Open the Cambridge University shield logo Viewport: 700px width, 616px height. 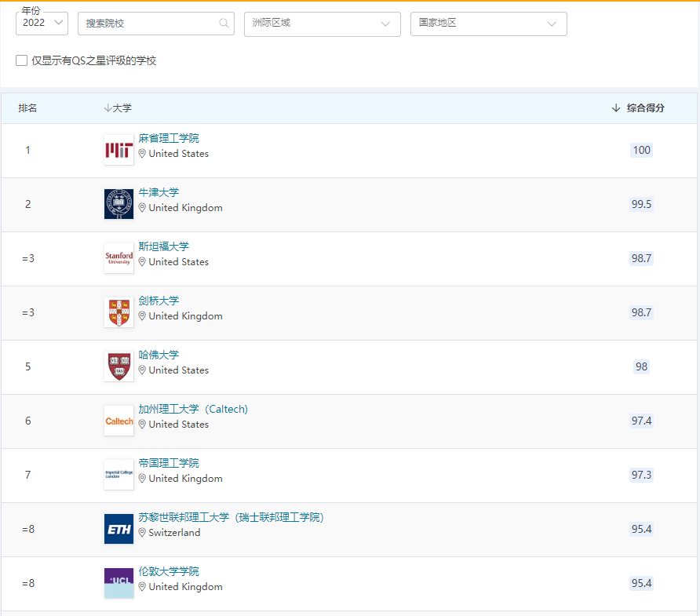point(118,312)
